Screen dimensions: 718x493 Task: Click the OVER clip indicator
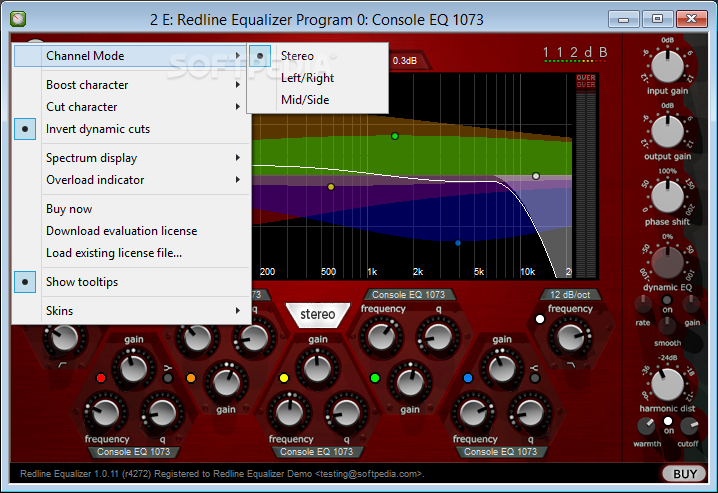pos(586,81)
